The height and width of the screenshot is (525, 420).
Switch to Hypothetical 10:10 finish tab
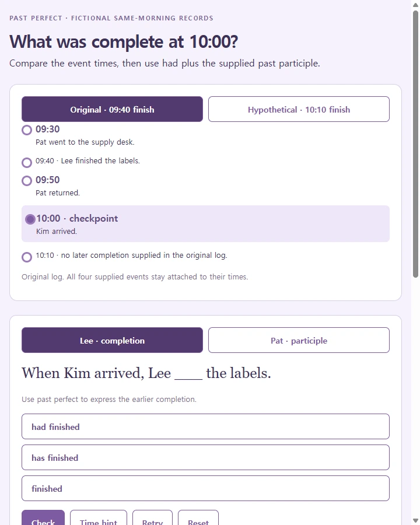[299, 109]
